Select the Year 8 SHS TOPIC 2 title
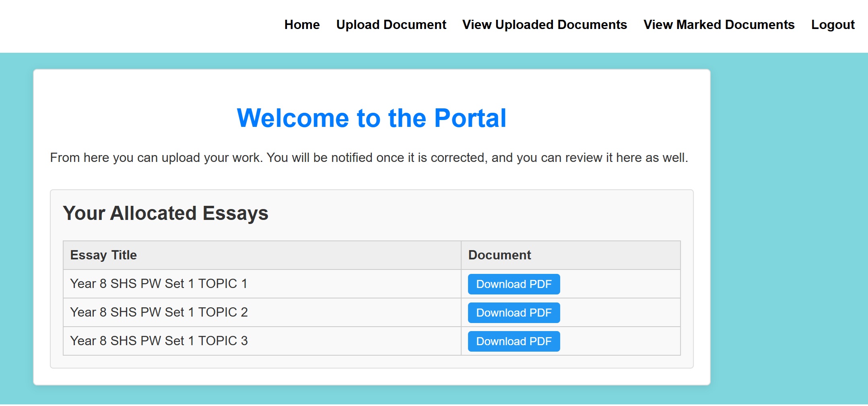 [159, 313]
